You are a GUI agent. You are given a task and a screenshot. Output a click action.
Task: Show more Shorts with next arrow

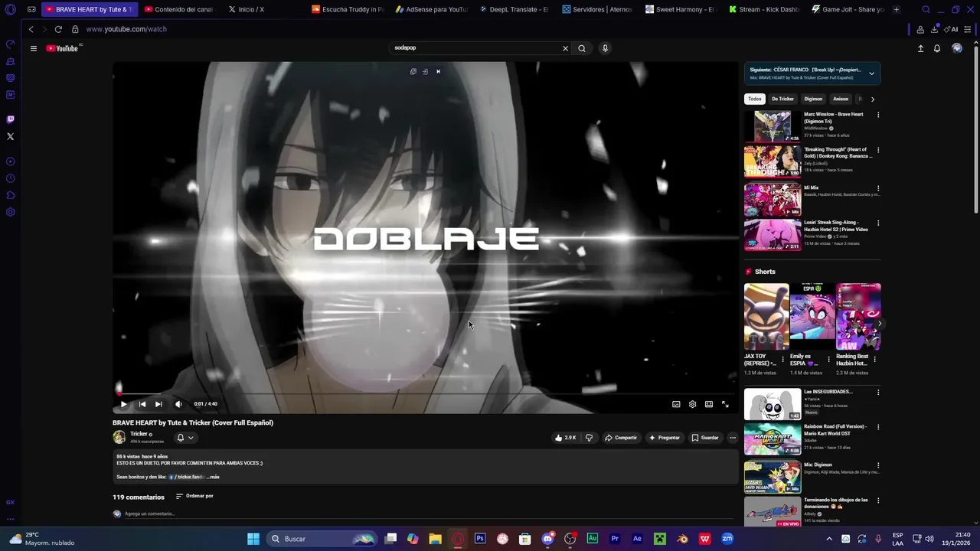[x=880, y=324]
